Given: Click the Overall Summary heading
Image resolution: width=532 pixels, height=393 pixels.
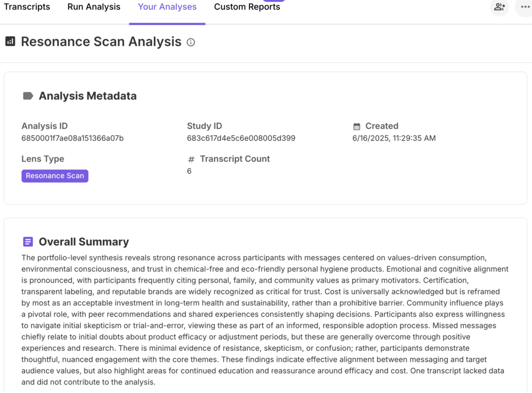Looking at the screenshot, I should [84, 242].
